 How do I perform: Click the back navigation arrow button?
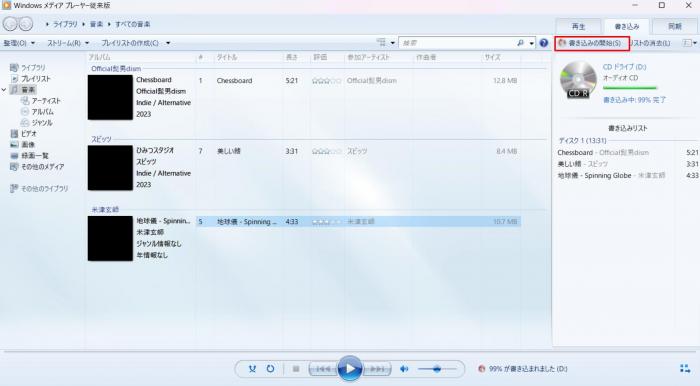(11, 24)
